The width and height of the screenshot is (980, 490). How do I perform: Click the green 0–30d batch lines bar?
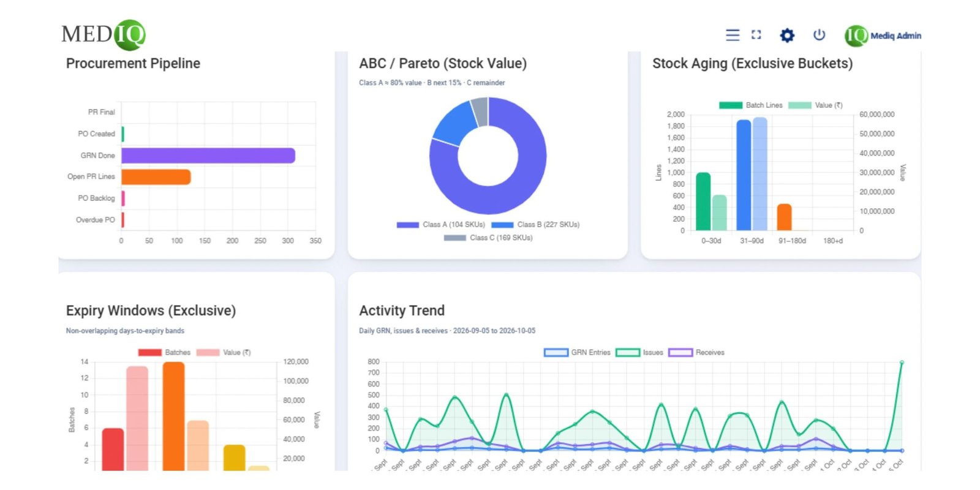coord(703,202)
